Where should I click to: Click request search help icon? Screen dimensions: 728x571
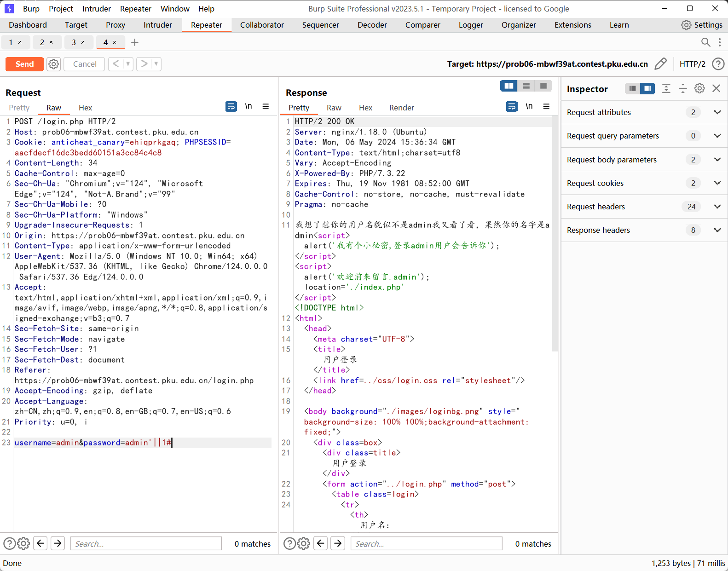(x=10, y=543)
